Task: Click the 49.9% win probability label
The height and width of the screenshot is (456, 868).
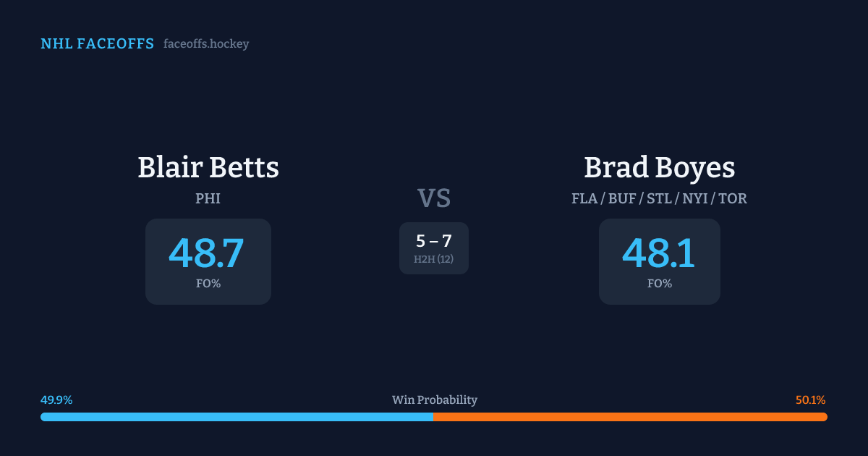Action: click(56, 400)
